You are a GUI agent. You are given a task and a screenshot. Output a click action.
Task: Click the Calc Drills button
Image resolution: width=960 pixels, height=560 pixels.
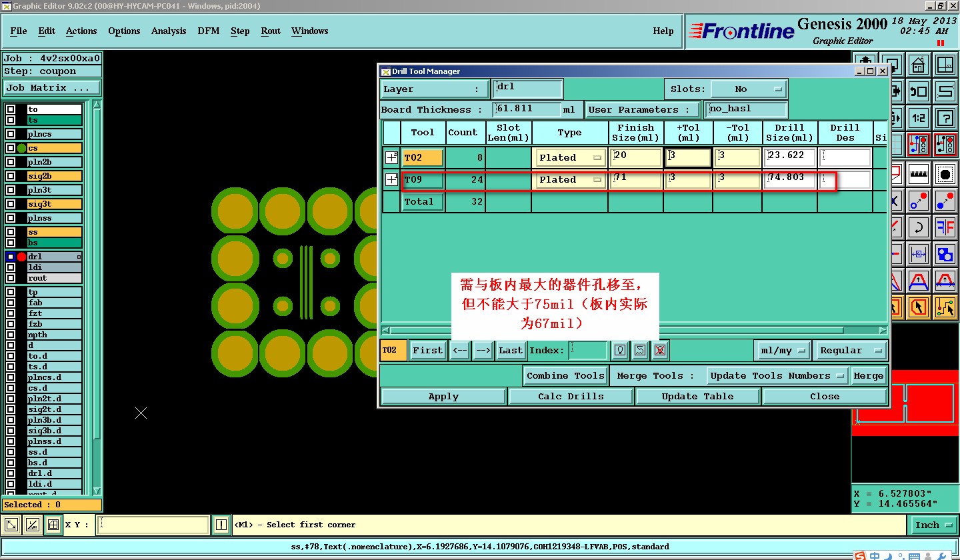[571, 396]
